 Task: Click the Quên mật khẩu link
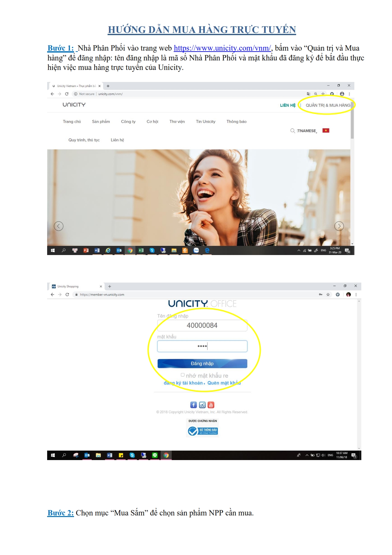point(224,383)
